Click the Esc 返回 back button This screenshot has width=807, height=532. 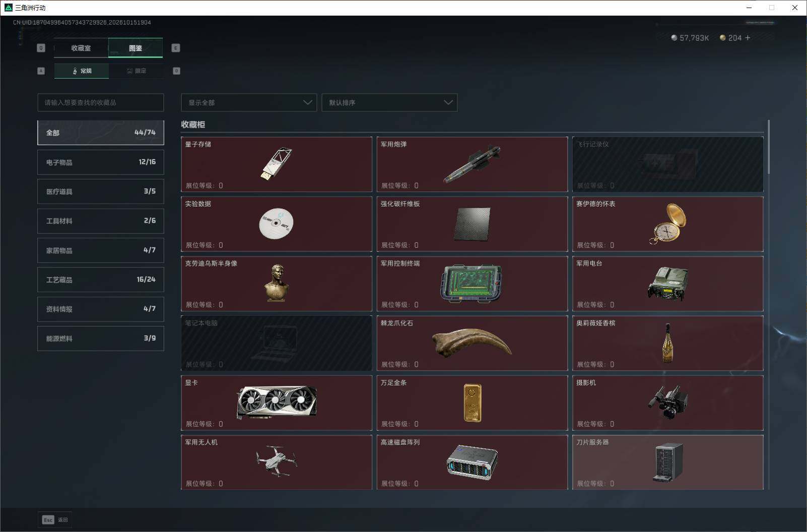coord(55,520)
